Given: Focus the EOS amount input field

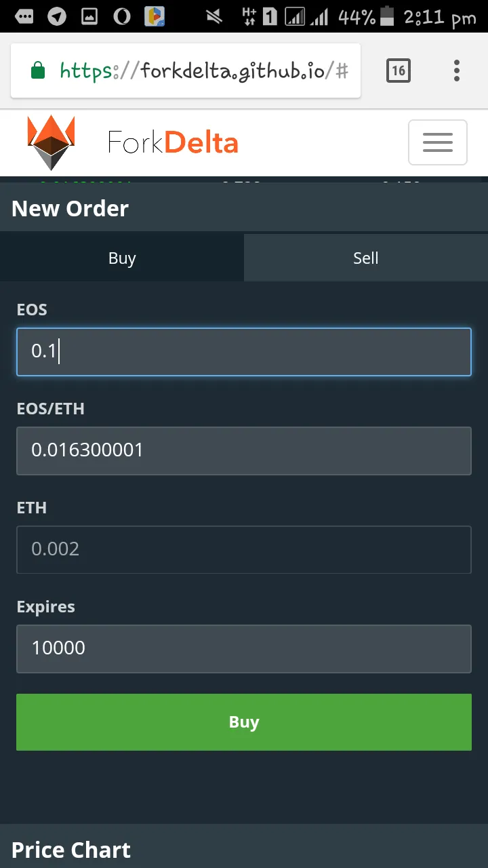Looking at the screenshot, I should [244, 352].
